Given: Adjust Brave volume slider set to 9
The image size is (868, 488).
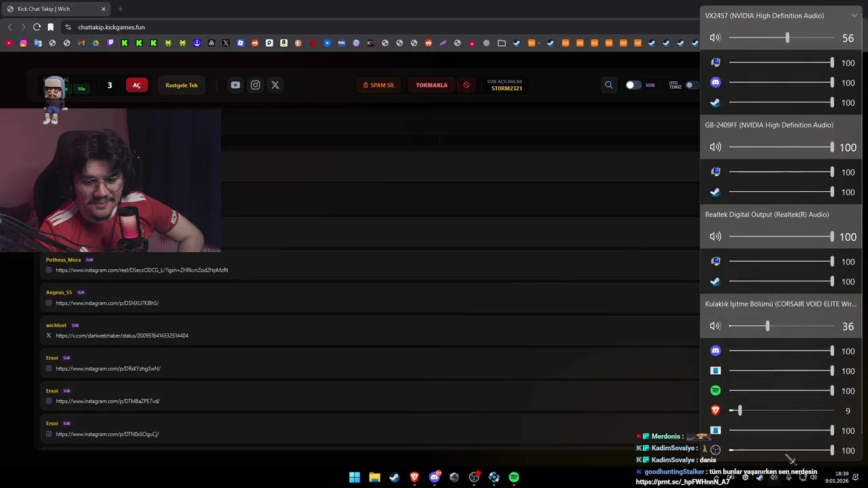Looking at the screenshot, I should point(781,411).
